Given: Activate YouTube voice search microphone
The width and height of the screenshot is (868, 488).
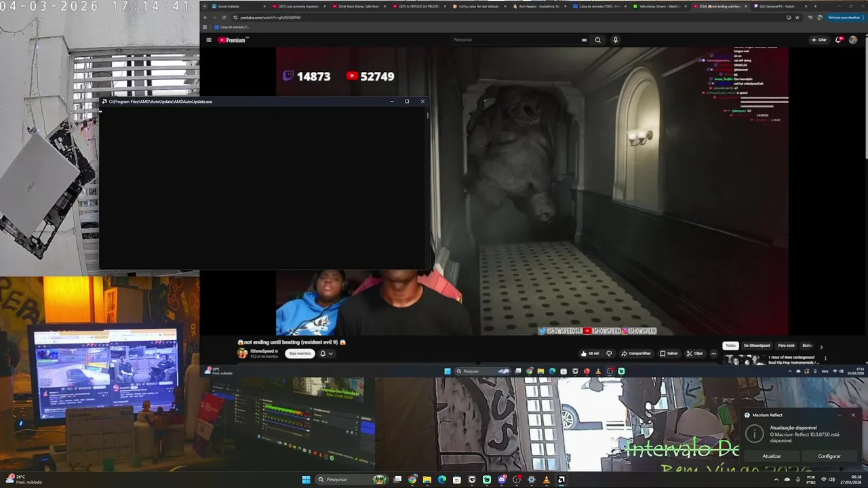Looking at the screenshot, I should 616,40.
